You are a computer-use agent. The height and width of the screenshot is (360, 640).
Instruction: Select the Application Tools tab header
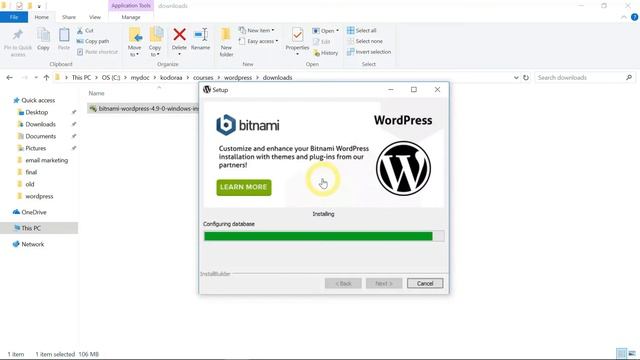[x=131, y=6]
